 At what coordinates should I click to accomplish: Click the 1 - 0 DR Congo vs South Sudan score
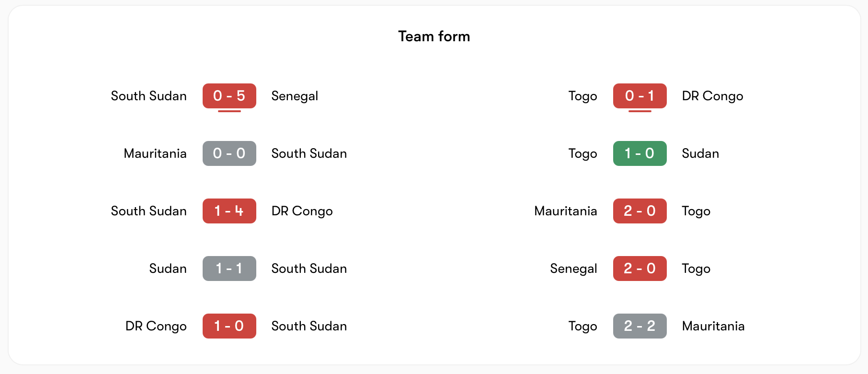[229, 326]
